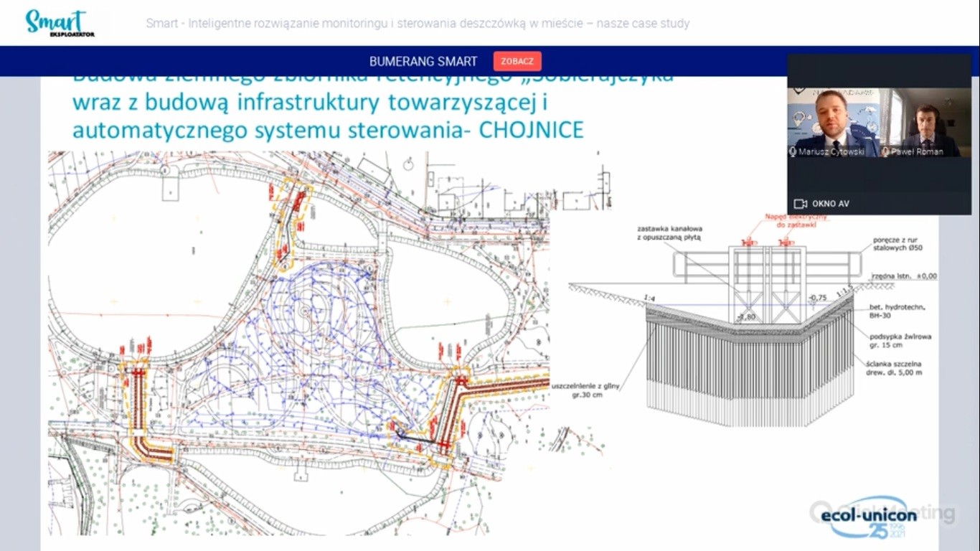Click the camera icon beside OKNO AV
The image size is (980, 551).
click(801, 204)
